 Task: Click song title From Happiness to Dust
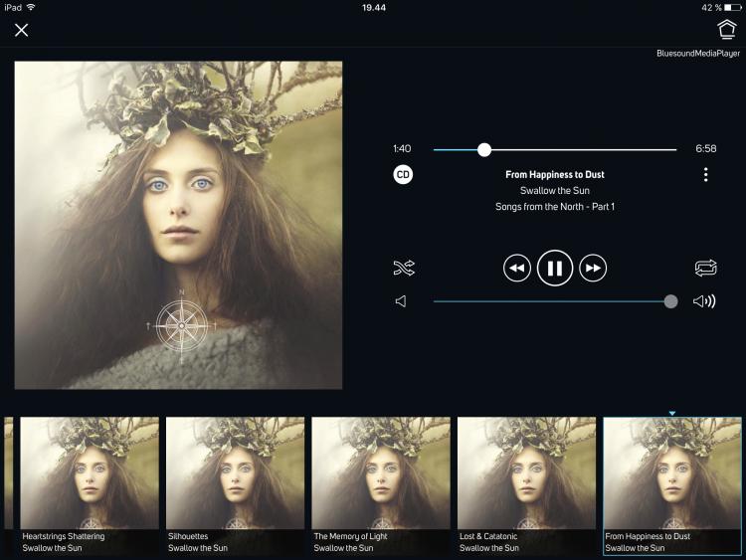(555, 175)
